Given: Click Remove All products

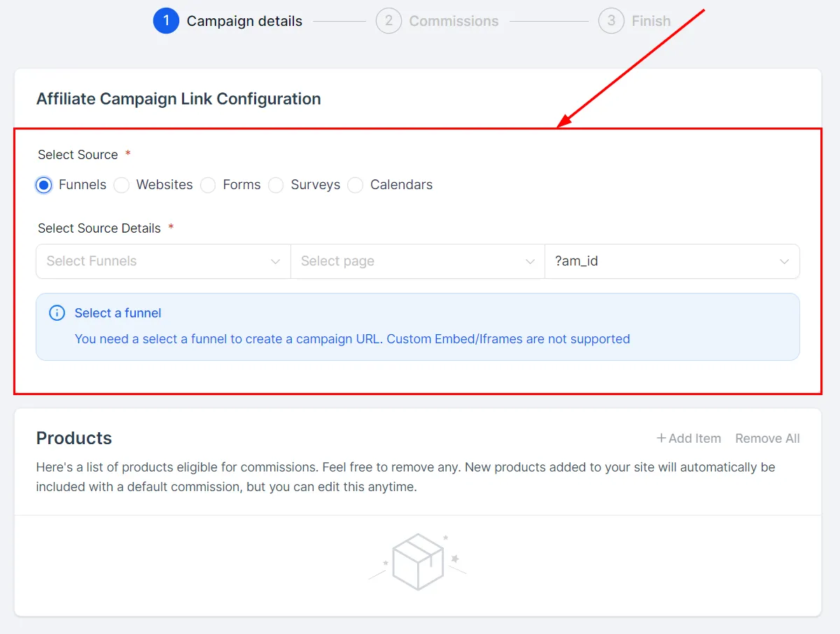Looking at the screenshot, I should click(767, 439).
